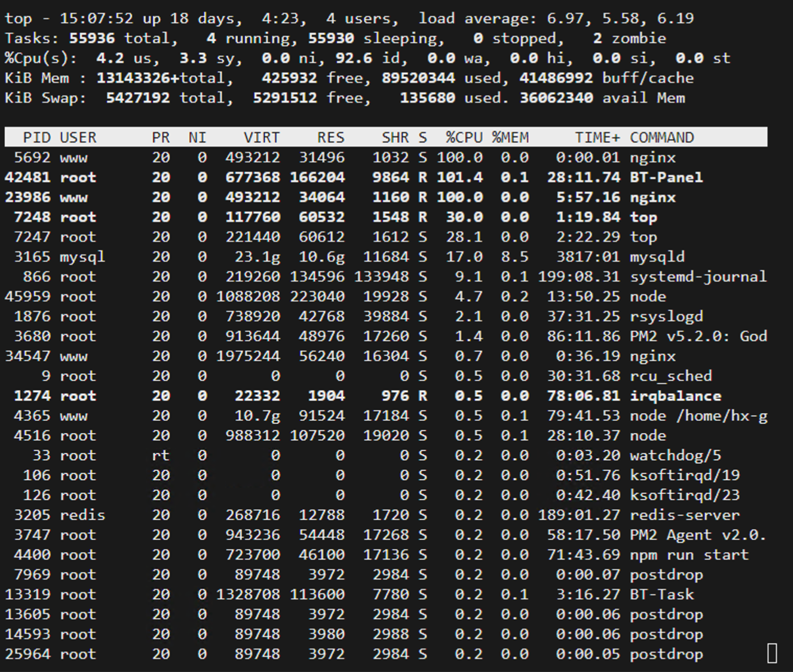
Task: Click the VIRT column header
Action: point(261,137)
